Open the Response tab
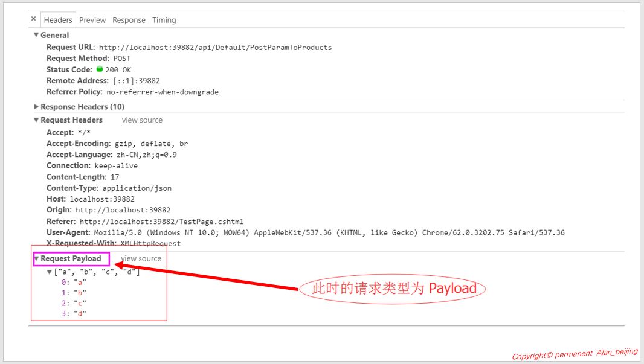The image size is (644, 364). [x=129, y=20]
